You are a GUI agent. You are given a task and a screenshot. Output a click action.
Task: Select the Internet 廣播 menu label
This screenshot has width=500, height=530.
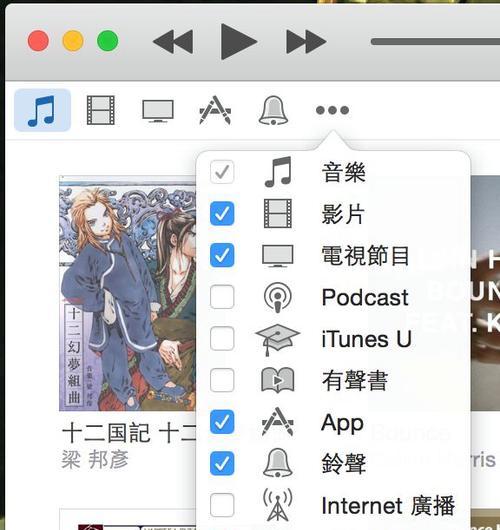[x=388, y=505]
